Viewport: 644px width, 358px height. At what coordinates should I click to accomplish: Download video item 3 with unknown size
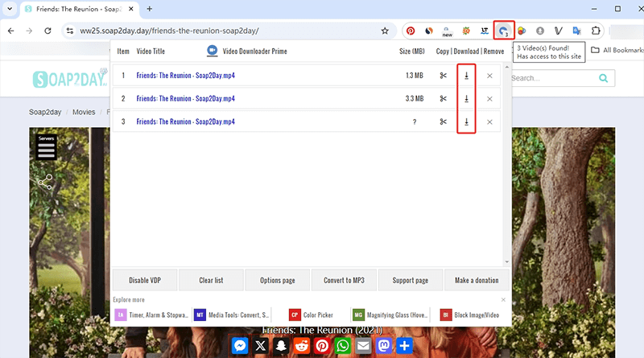click(x=466, y=121)
